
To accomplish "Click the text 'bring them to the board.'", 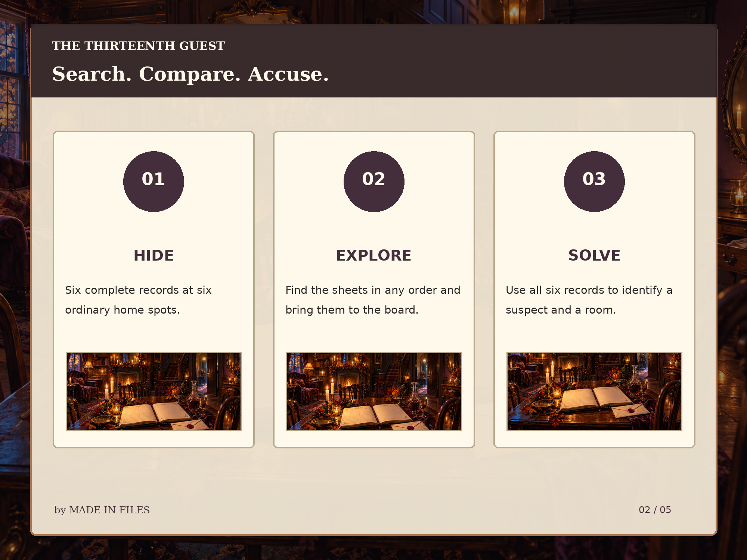I will point(352,310).
